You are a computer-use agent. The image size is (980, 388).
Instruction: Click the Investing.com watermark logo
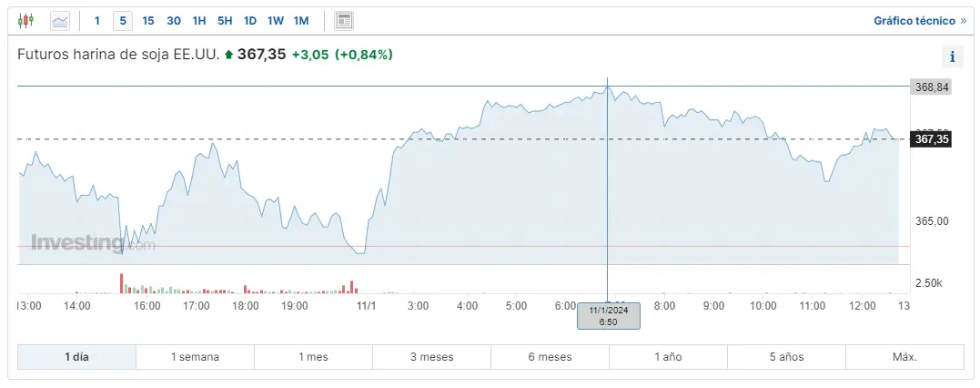(x=93, y=243)
